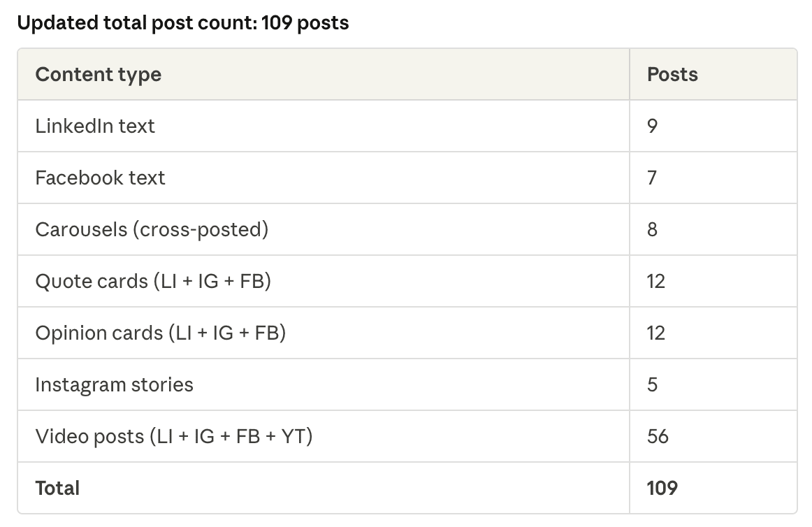Click the value 7 in Facebook text row

pos(652,178)
